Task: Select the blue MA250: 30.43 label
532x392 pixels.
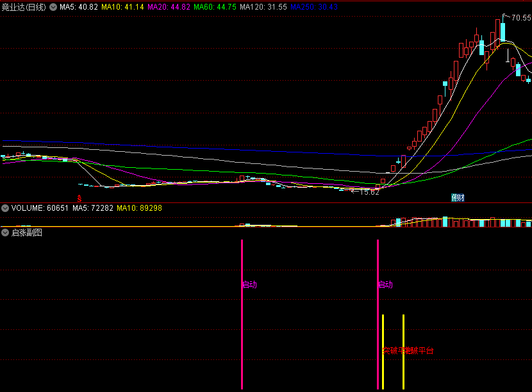Action: pyautogui.click(x=314, y=7)
